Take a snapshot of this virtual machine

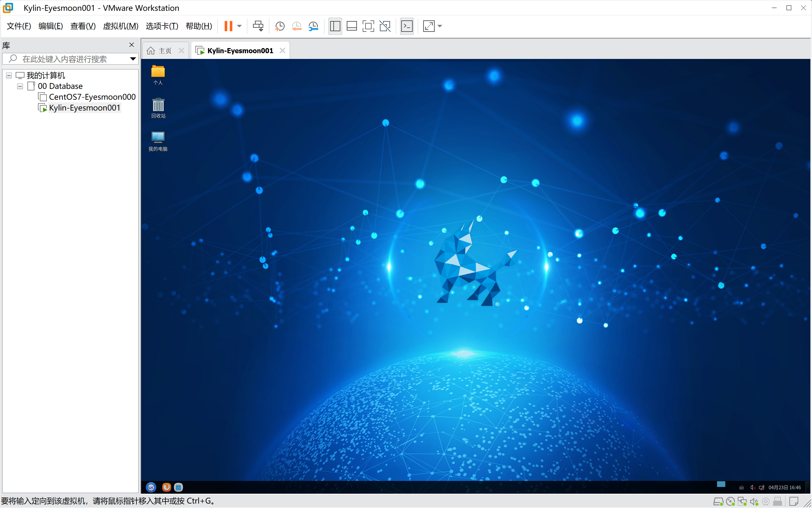[x=279, y=26]
